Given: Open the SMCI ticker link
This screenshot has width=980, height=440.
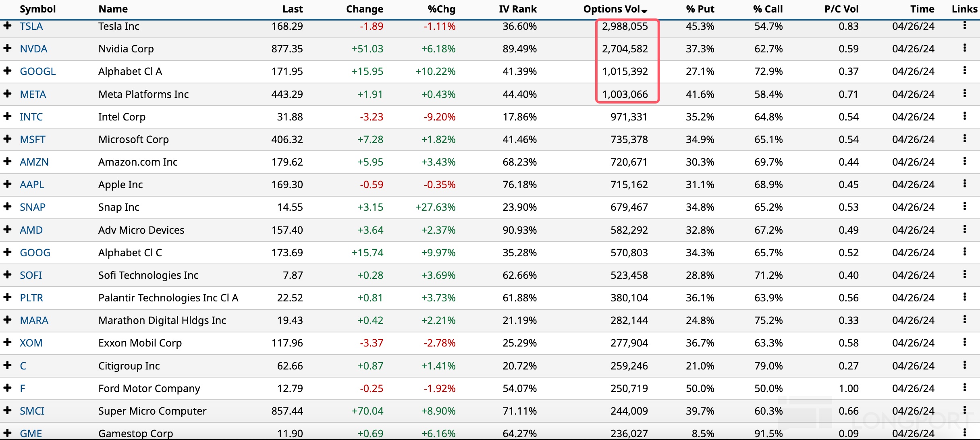Looking at the screenshot, I should pos(32,411).
